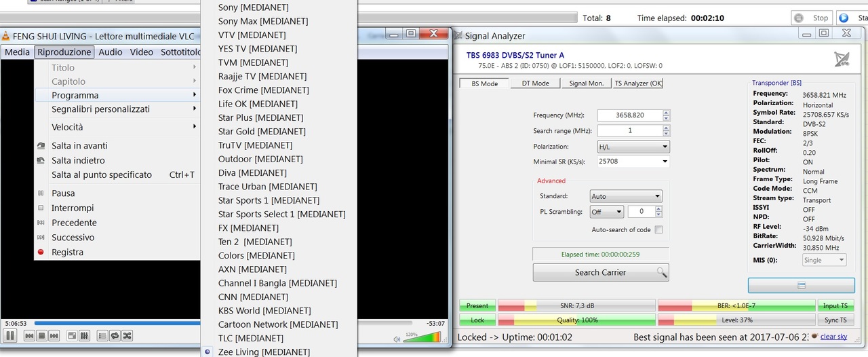Click the Search Carrier button

click(601, 273)
